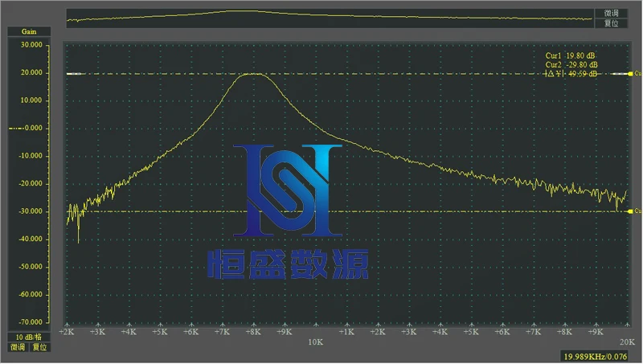This screenshot has height=364, width=643.
Task: Click the top-right 微调 fine-tune button
Action: [611, 13]
